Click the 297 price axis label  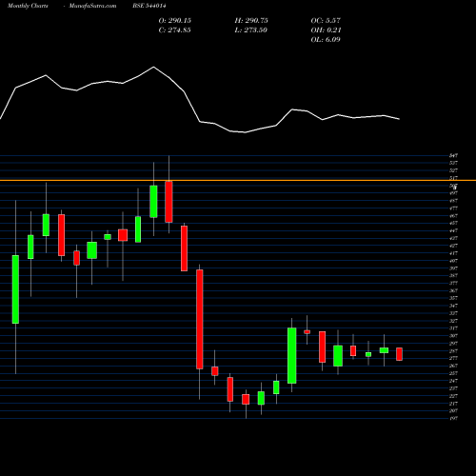(x=453, y=344)
